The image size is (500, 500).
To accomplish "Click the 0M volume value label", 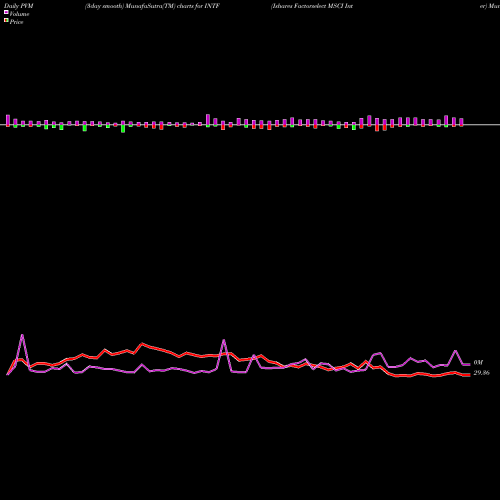I will (x=478, y=362).
